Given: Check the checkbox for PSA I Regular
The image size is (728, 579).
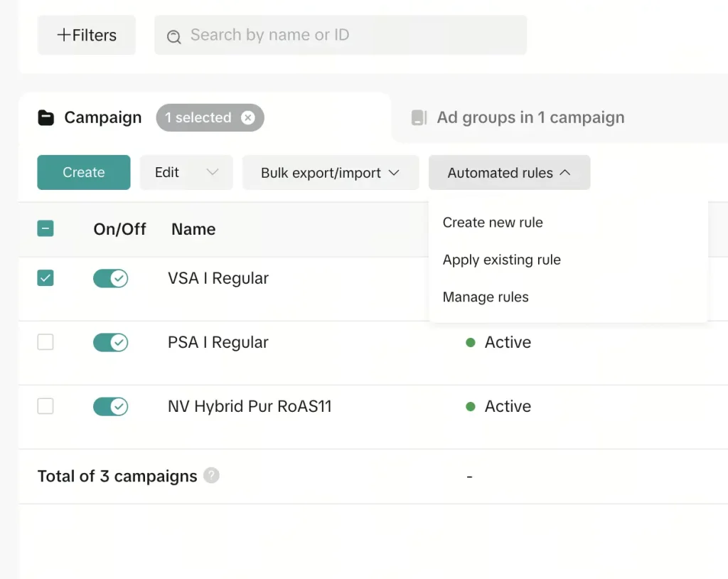Looking at the screenshot, I should click(x=45, y=342).
